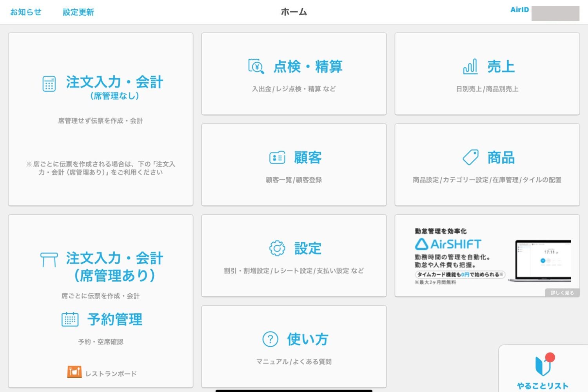The width and height of the screenshot is (588, 392).
Task: Select the calendar icon next to 予約管理
Action: point(70,319)
